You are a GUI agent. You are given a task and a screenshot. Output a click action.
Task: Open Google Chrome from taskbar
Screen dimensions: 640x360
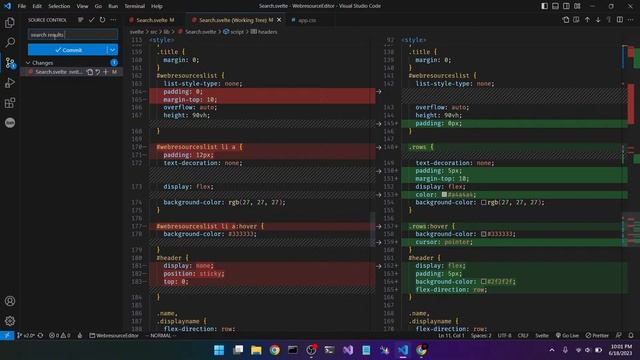click(x=274, y=350)
